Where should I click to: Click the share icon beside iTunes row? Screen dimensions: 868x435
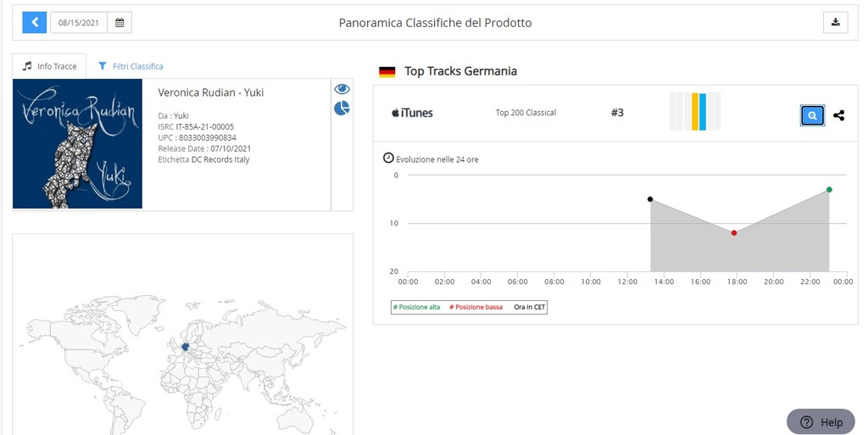[838, 115]
